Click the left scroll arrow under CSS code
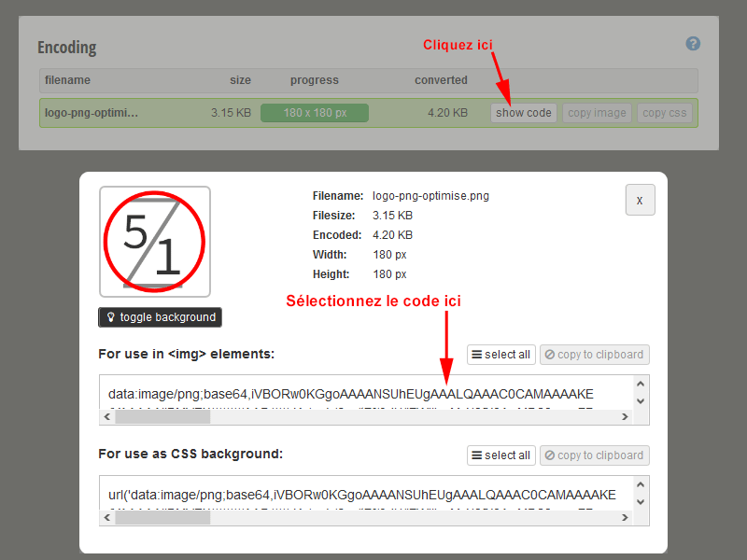 (106, 517)
